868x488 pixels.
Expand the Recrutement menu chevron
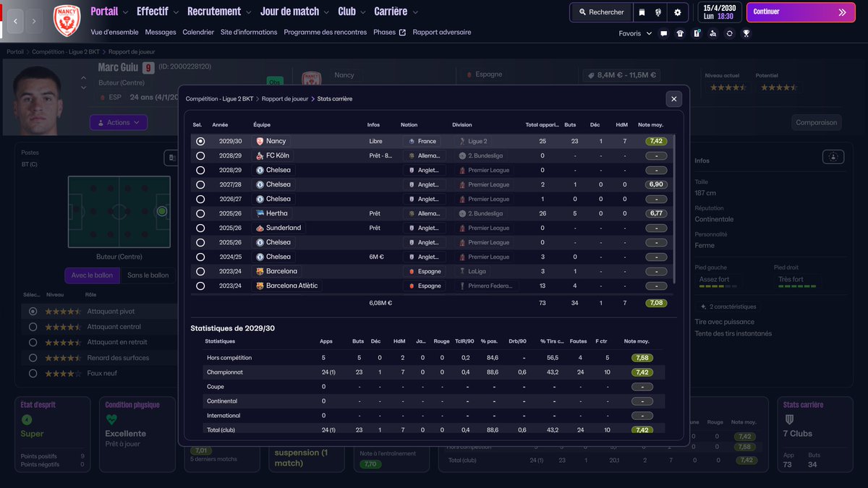249,12
